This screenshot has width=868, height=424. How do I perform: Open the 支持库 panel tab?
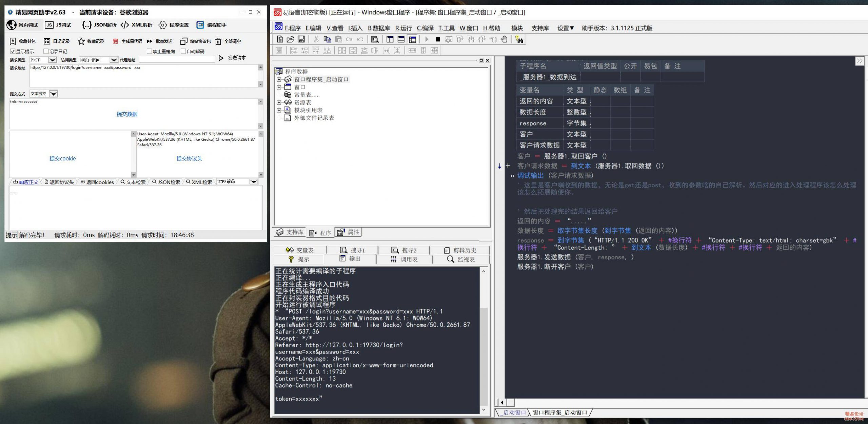point(290,232)
